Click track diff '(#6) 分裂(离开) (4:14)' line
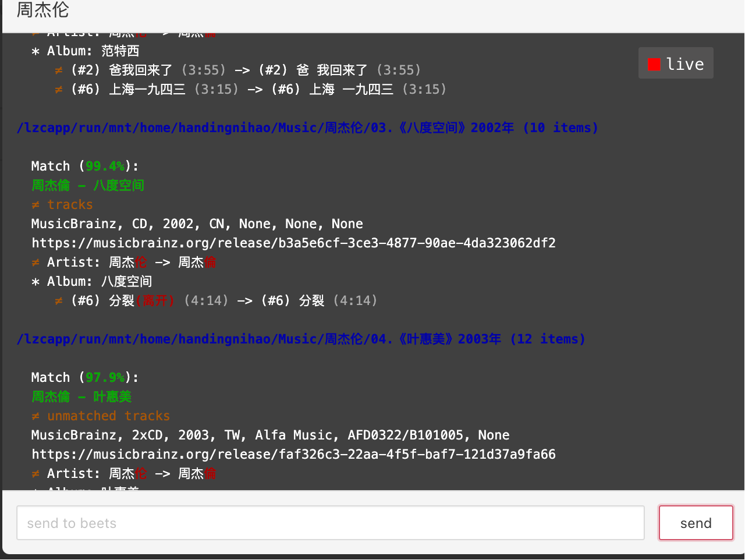 click(x=216, y=300)
